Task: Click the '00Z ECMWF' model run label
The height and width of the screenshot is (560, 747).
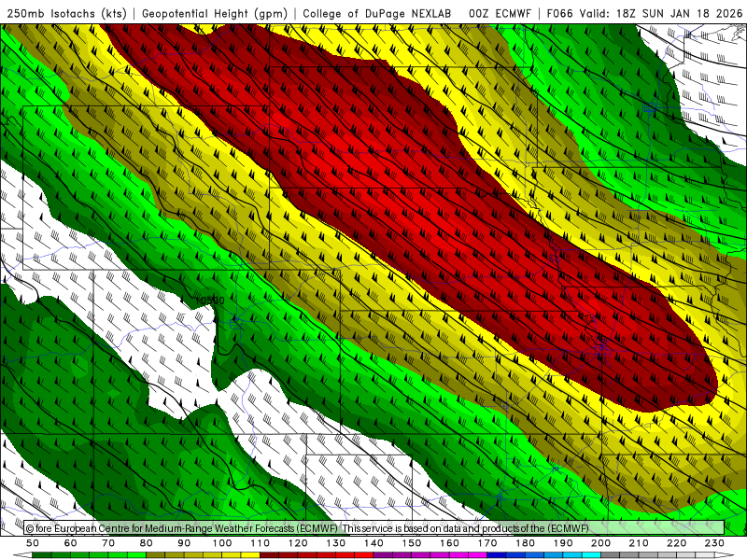Action: click(x=500, y=13)
